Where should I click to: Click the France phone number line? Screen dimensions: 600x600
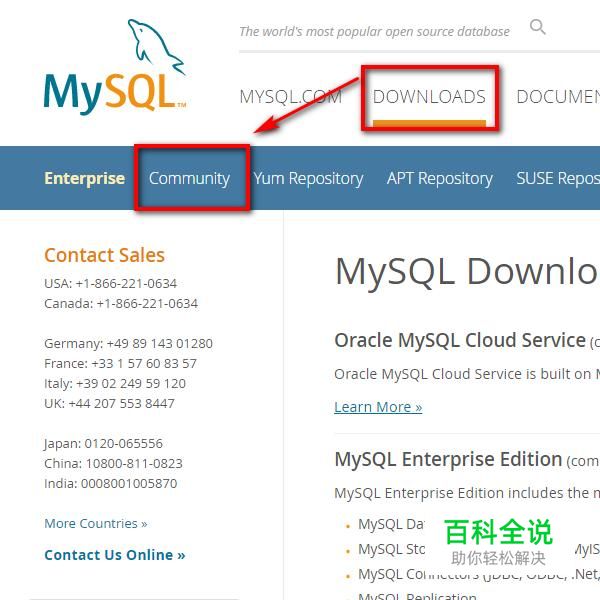pos(121,364)
